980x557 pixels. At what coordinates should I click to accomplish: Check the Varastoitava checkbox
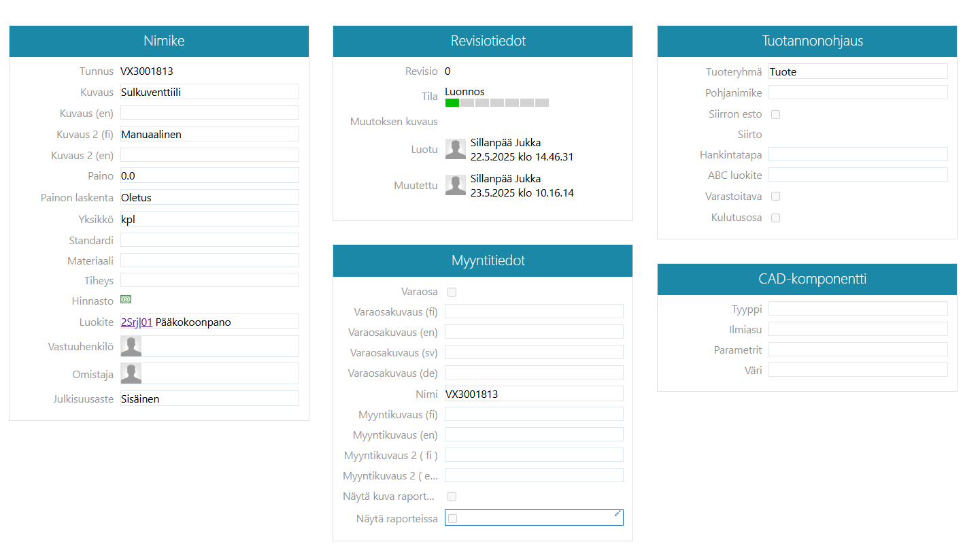775,196
